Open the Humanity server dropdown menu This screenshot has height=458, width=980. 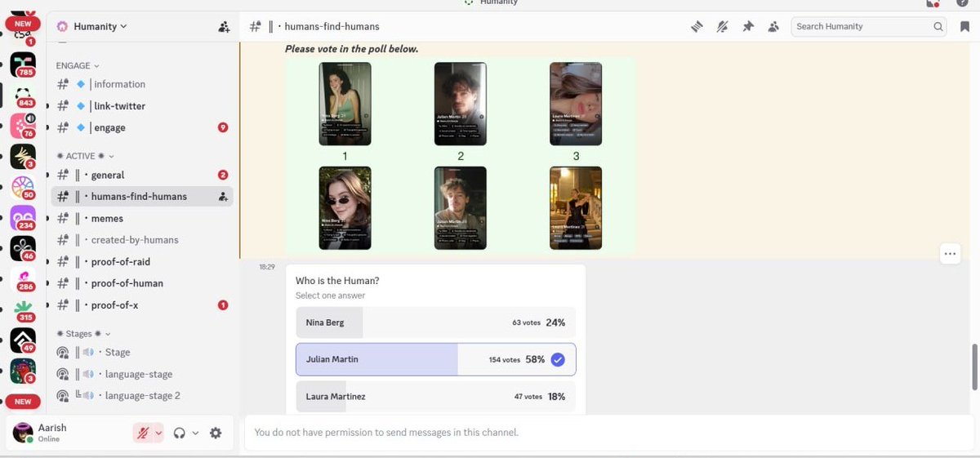pyautogui.click(x=100, y=26)
